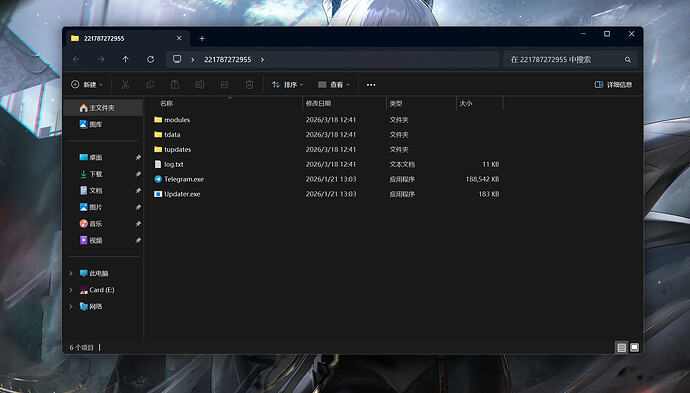690x393 pixels.
Task: Select the 188,542 KB size cell
Action: (x=482, y=179)
